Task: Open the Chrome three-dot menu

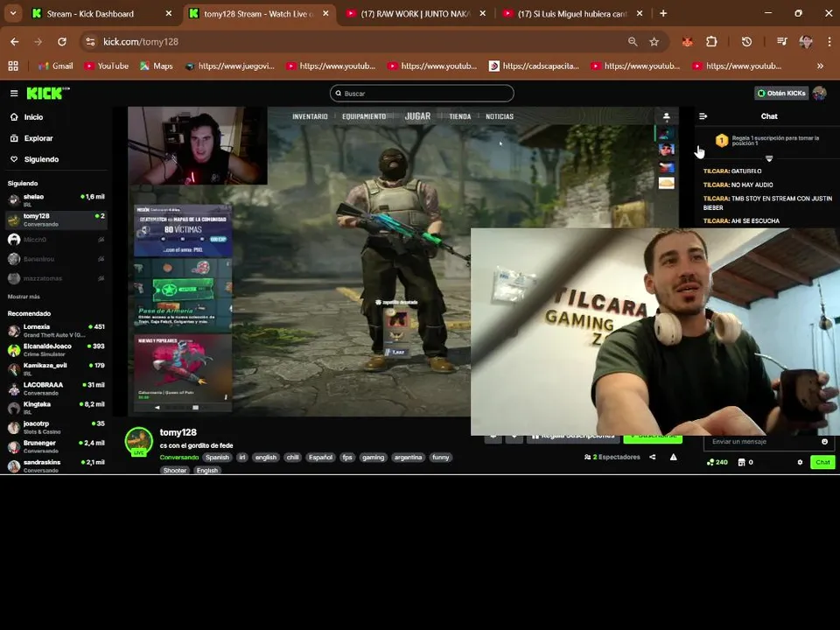Action: 829,42
